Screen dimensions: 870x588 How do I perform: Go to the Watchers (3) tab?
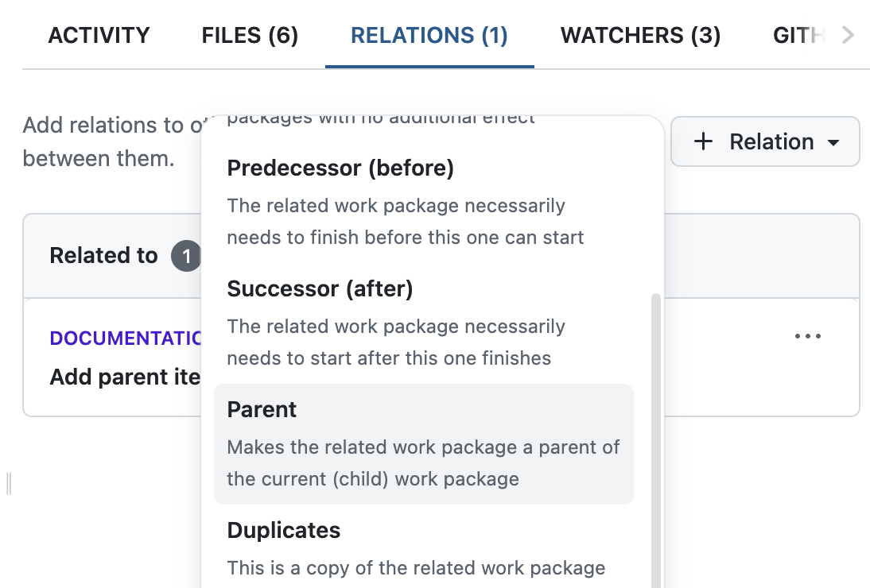point(640,35)
